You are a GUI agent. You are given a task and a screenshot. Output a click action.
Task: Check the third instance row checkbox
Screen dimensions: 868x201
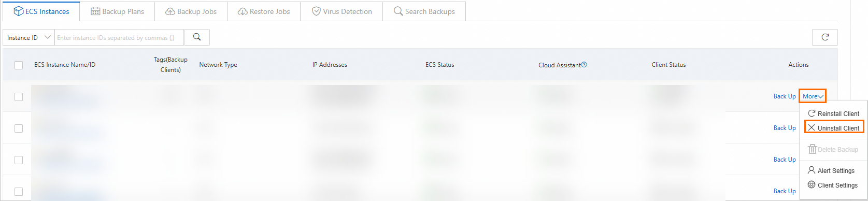coord(19,160)
